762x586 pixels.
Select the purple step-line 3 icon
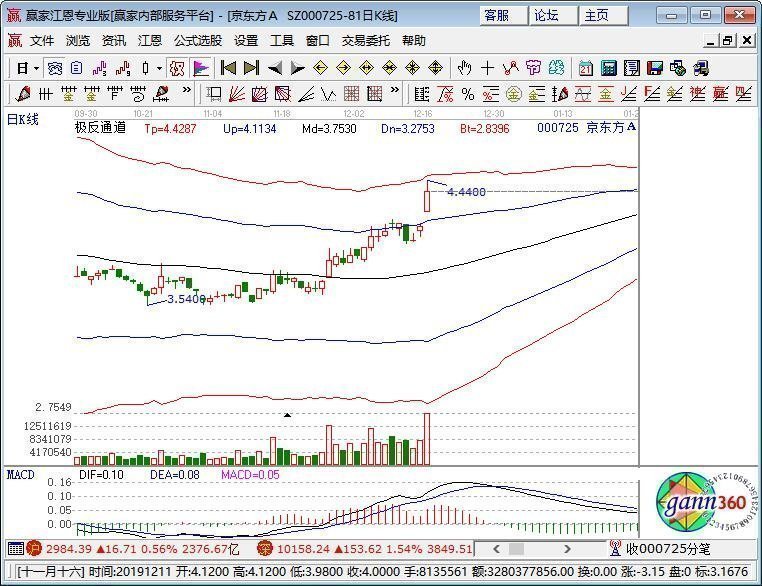[x=99, y=68]
